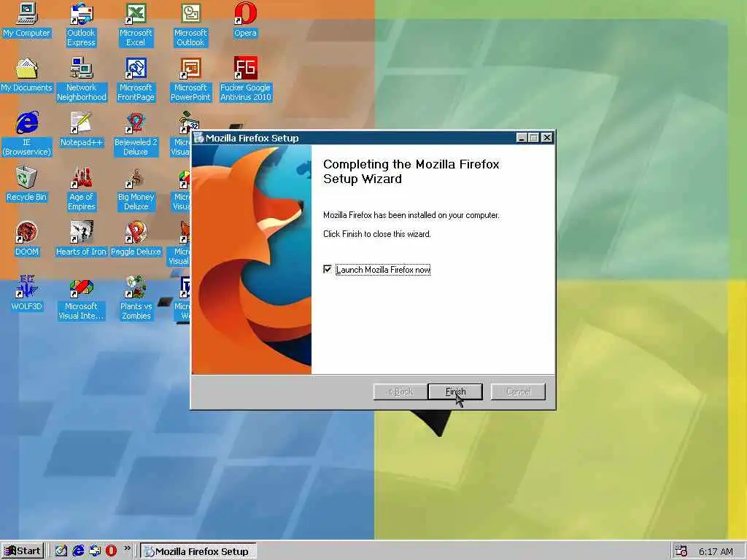Select the Microsoft Excel desktop shortcut
The height and width of the screenshot is (560, 747).
click(x=136, y=24)
